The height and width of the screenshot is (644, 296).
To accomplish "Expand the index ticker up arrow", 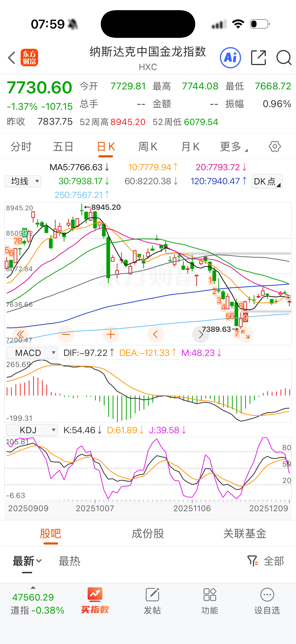I will click(33, 588).
